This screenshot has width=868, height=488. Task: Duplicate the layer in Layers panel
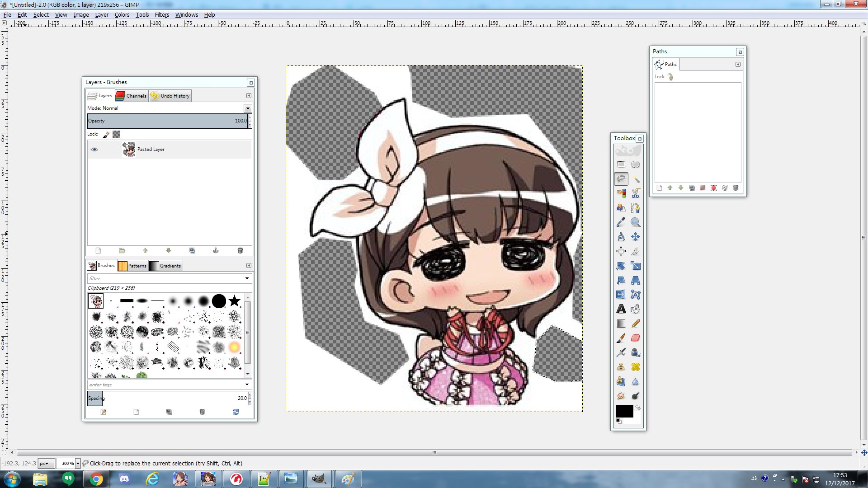[192, 250]
